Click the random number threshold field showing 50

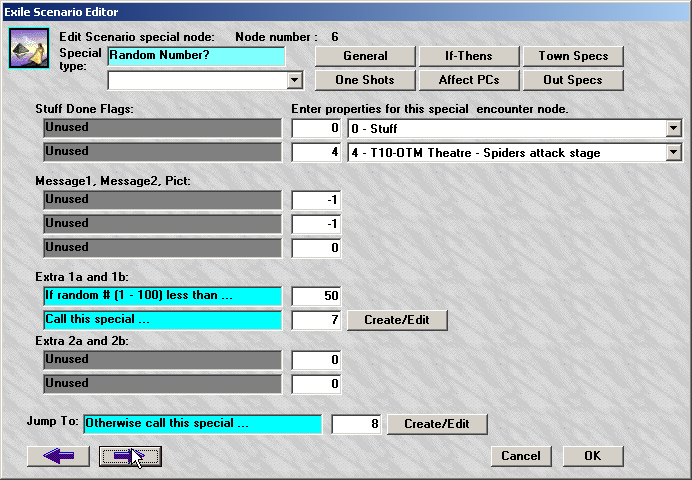tap(317, 296)
